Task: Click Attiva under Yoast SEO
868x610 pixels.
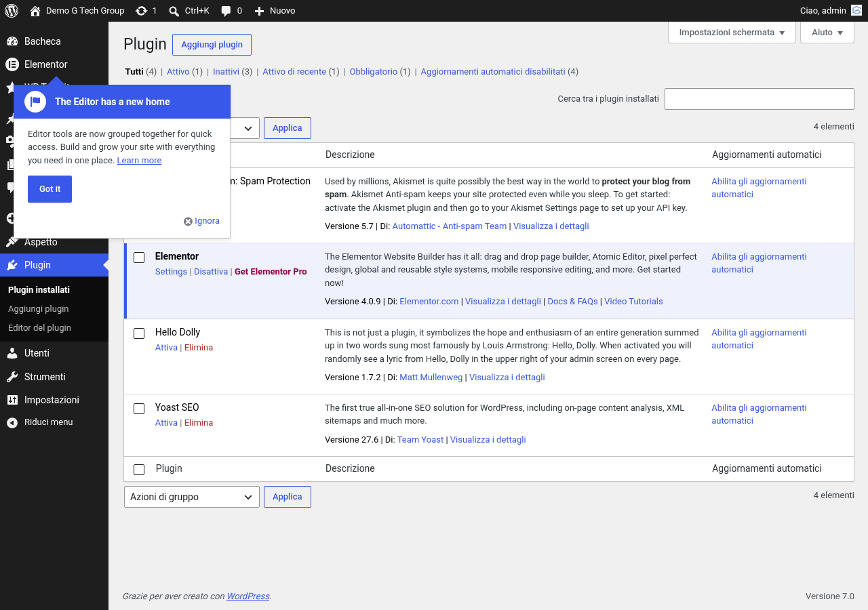Action: [x=166, y=423]
